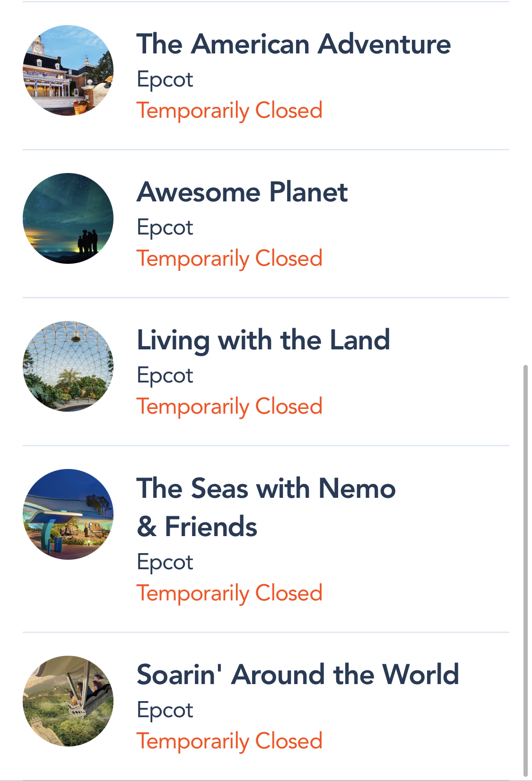Click Epcot label under Soarin' Around the World
Viewport: 532px width, 781px height.
click(165, 710)
